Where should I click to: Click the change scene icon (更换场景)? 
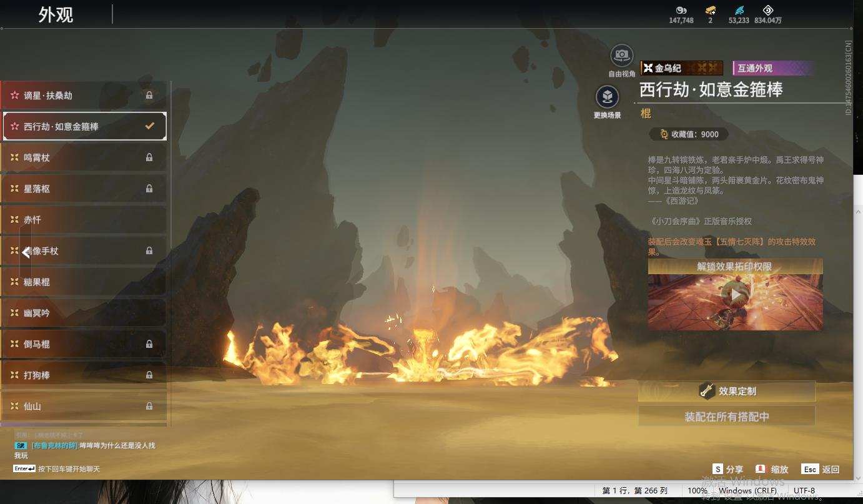click(607, 97)
